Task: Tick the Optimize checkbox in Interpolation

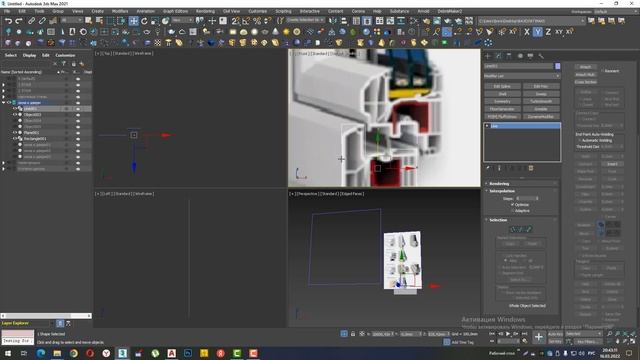Action: (513, 204)
